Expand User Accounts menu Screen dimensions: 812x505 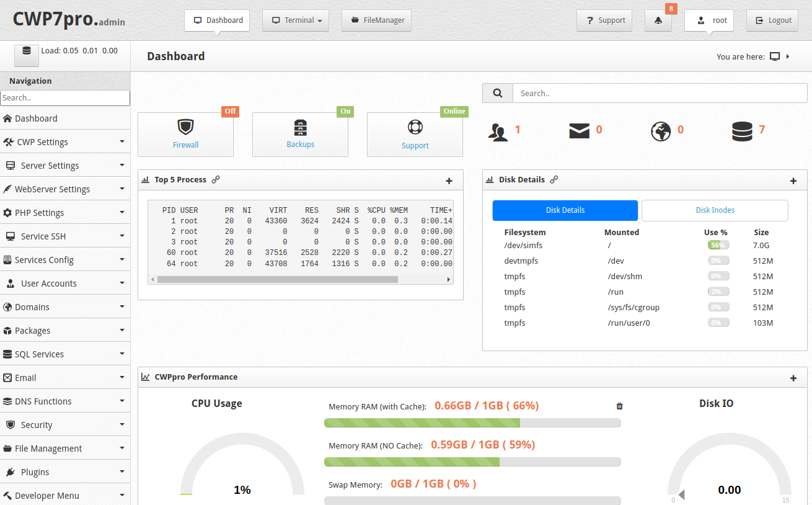pyautogui.click(x=65, y=284)
